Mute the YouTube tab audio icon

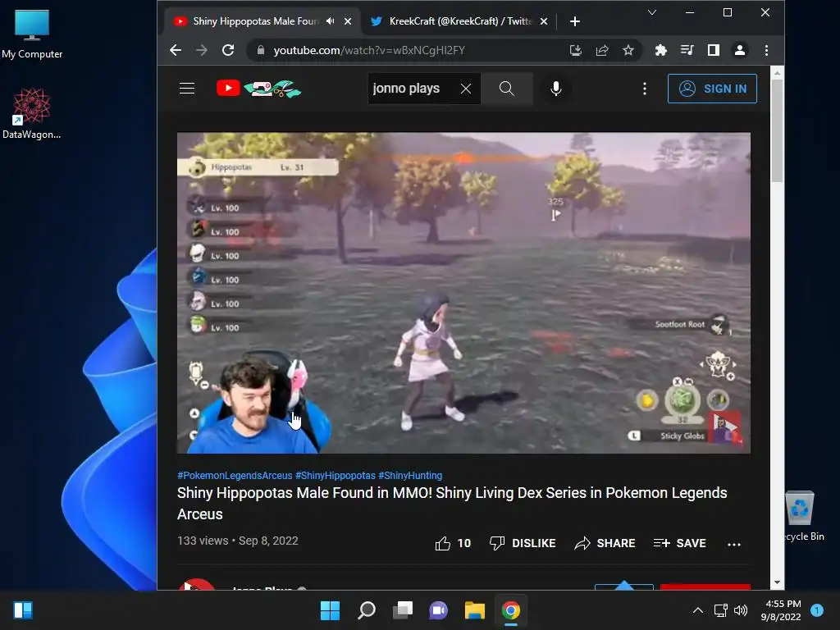(x=331, y=21)
